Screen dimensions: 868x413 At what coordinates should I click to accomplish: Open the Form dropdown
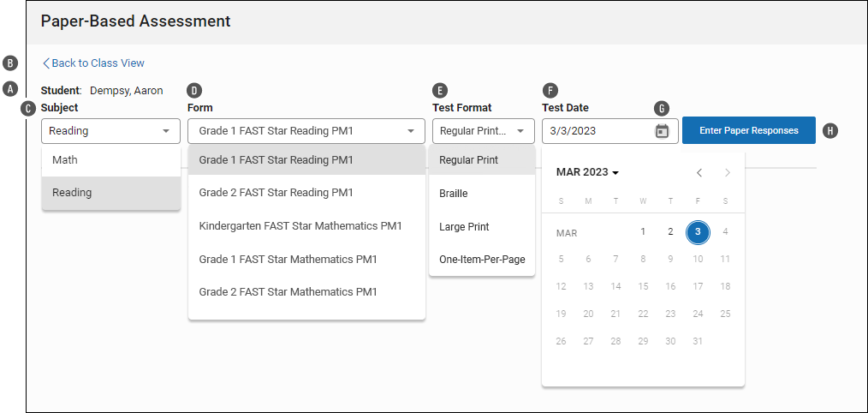point(306,131)
